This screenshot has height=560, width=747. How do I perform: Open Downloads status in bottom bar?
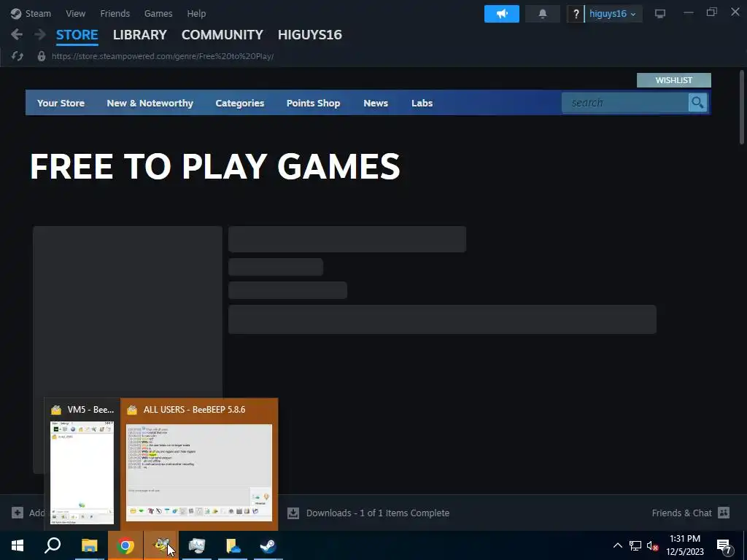(377, 513)
